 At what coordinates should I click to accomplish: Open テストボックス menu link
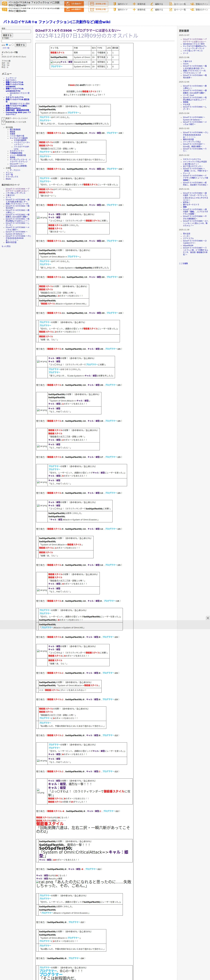(x=12, y=177)
